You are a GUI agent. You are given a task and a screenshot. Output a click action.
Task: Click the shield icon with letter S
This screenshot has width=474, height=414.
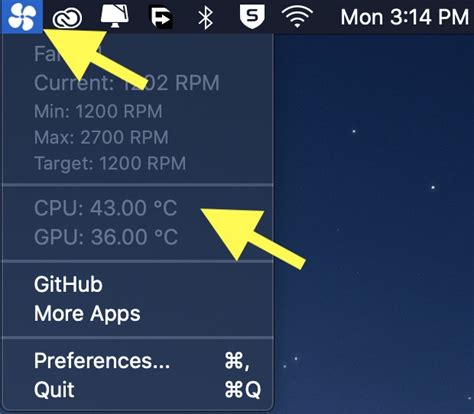pos(252,17)
